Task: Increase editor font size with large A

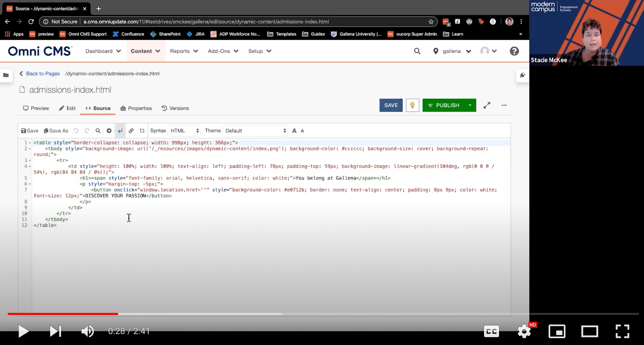Action: (294, 131)
